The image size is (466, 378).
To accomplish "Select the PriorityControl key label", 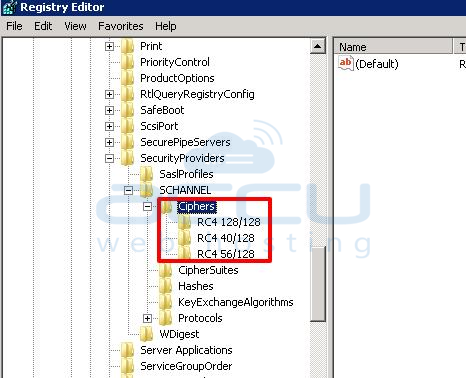I will (x=175, y=62).
